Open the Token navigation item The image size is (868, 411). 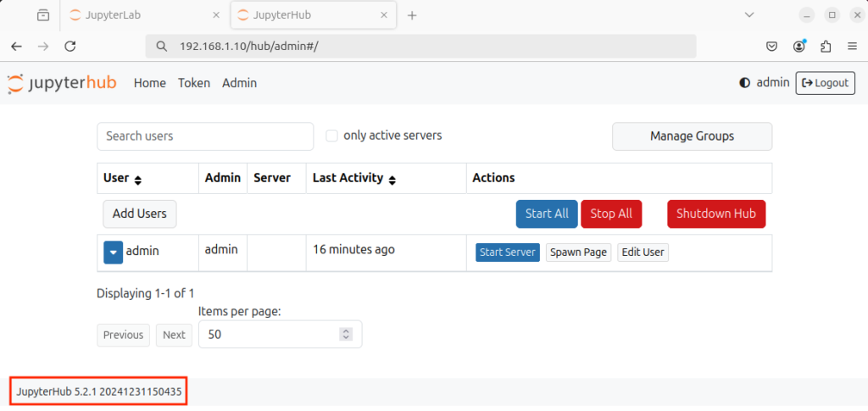193,83
